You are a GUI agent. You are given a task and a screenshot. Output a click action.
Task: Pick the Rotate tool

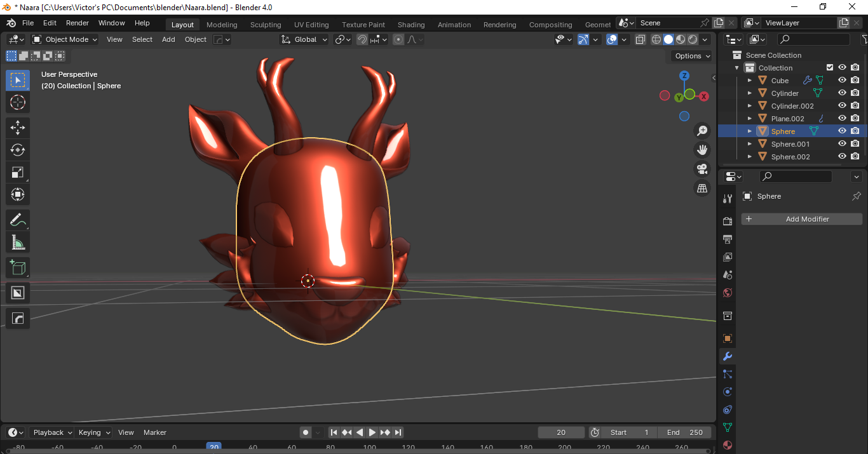click(18, 150)
